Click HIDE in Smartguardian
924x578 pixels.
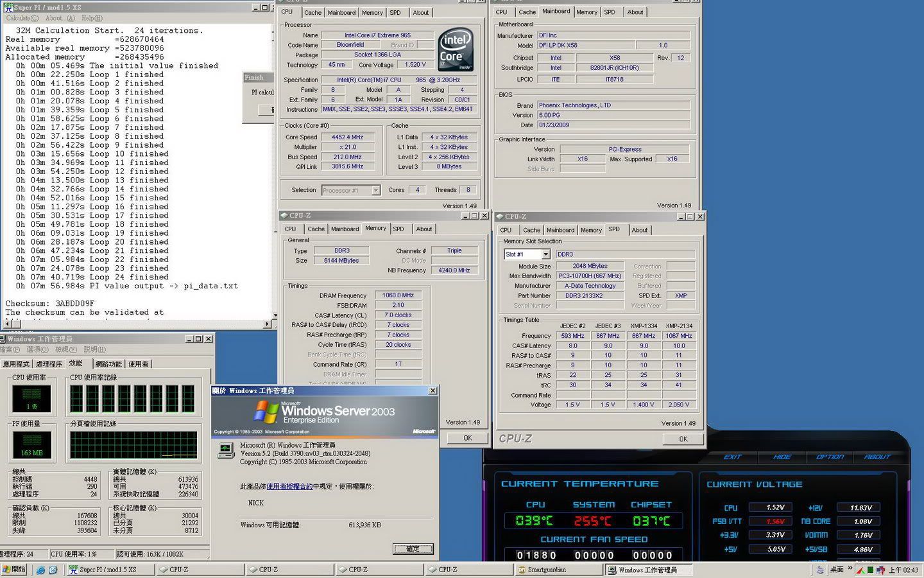pos(782,457)
